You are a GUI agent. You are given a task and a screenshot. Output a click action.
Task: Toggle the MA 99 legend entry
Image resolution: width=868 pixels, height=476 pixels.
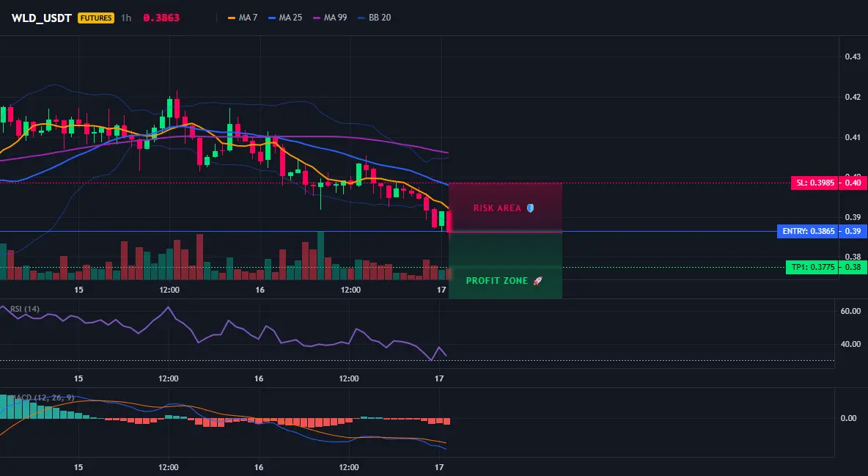(x=330, y=18)
